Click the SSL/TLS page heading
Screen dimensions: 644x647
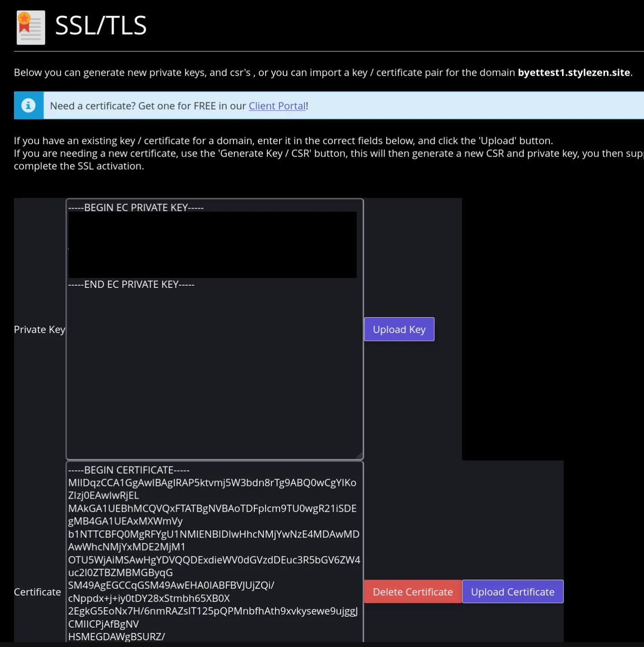101,26
